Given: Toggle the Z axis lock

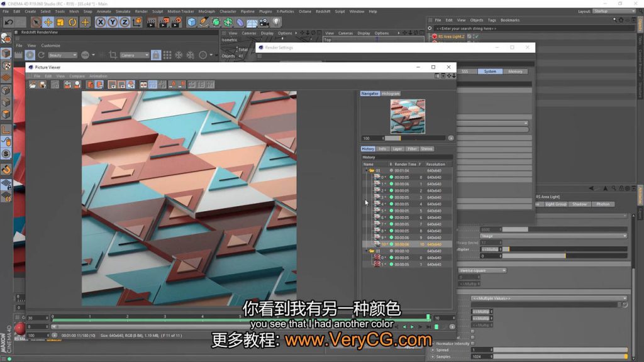Looking at the screenshot, I should [125, 22].
